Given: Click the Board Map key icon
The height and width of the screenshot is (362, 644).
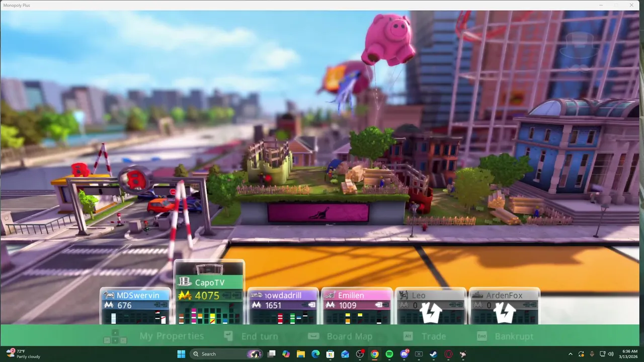Looking at the screenshot, I should pos(313,335).
